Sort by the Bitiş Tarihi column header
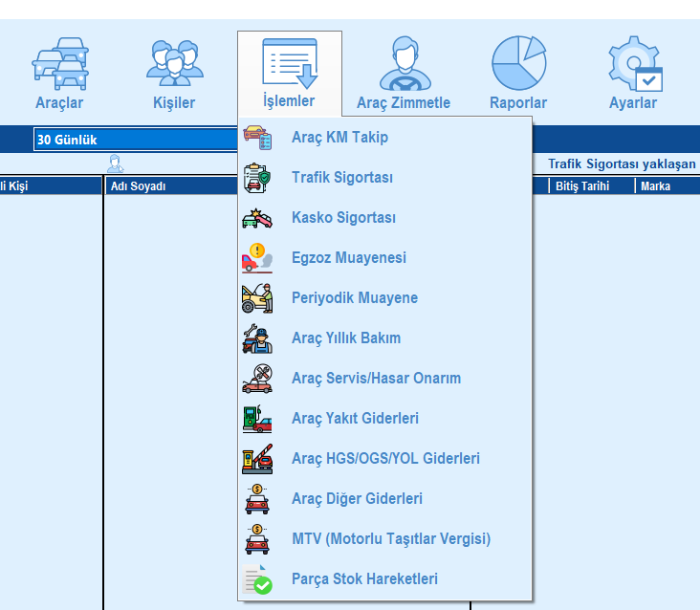 [581, 186]
